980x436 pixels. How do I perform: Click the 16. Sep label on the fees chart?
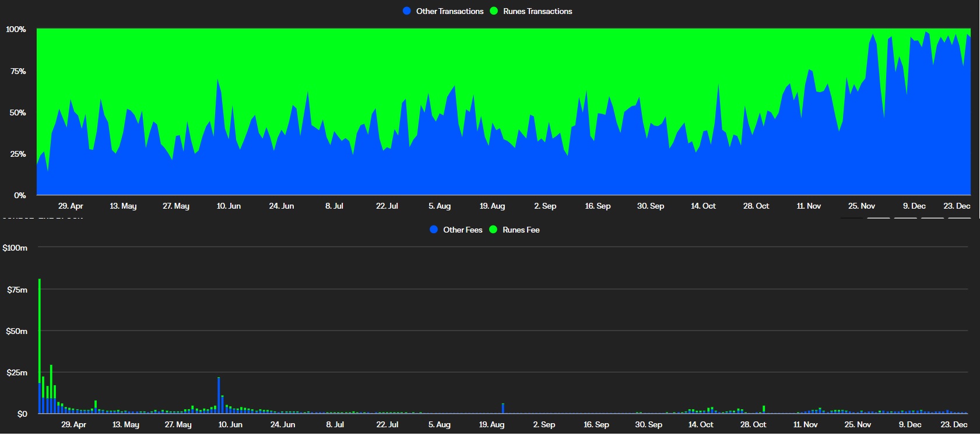(x=596, y=424)
